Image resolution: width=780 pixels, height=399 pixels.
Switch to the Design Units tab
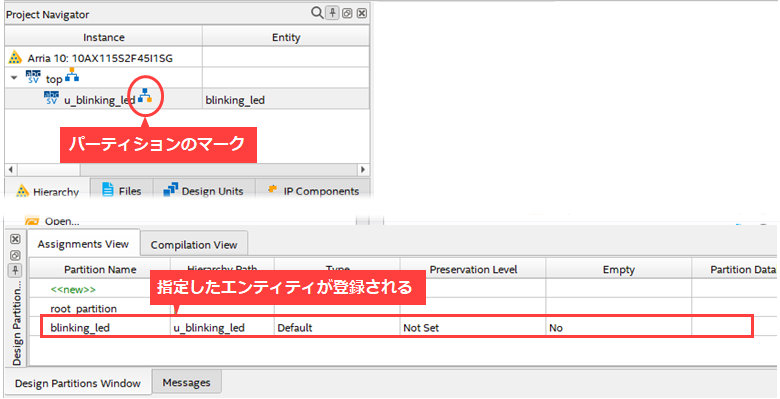tap(204, 191)
